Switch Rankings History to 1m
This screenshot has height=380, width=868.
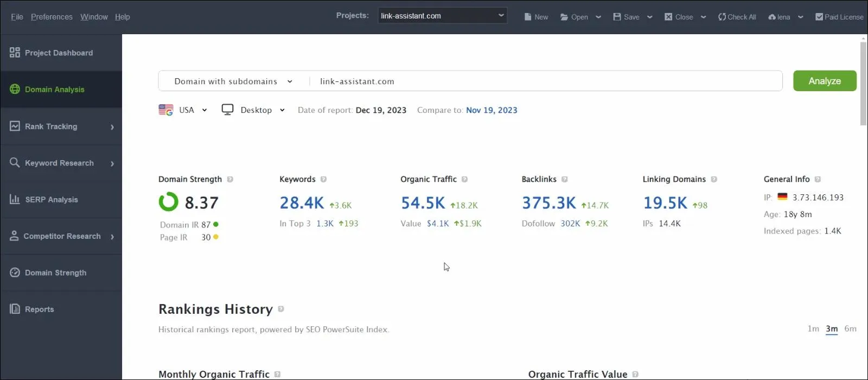[x=813, y=328]
